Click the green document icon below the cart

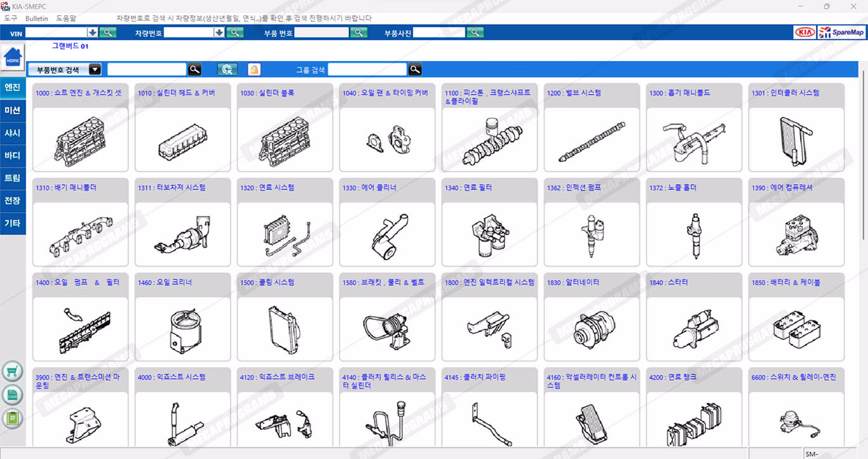[x=13, y=395]
